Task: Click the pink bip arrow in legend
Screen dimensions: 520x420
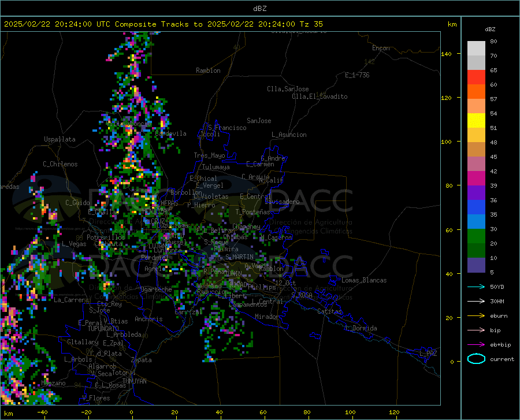Action: (x=476, y=330)
